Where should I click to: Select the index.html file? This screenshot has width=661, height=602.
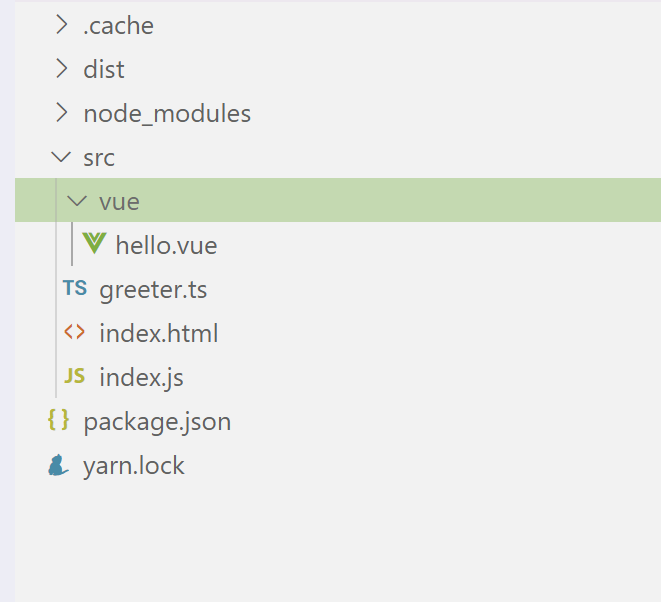point(159,333)
